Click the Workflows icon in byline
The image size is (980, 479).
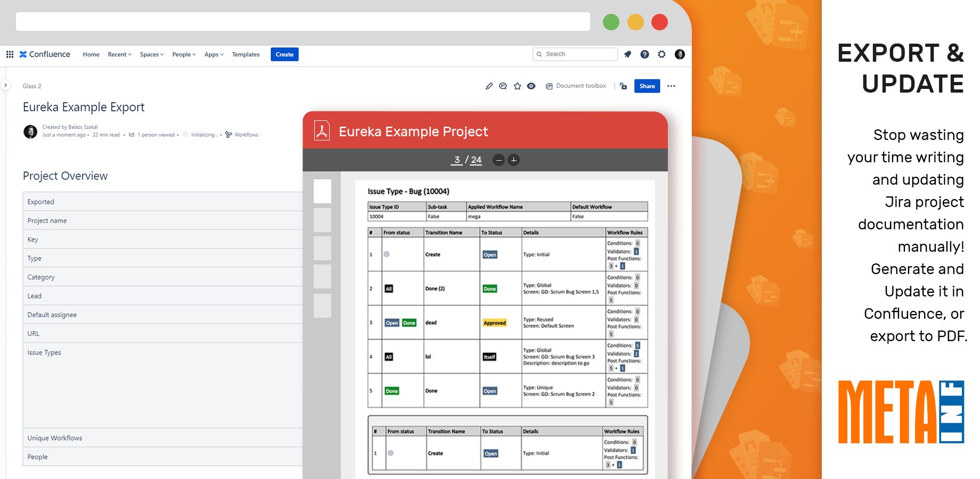pyautogui.click(x=228, y=135)
